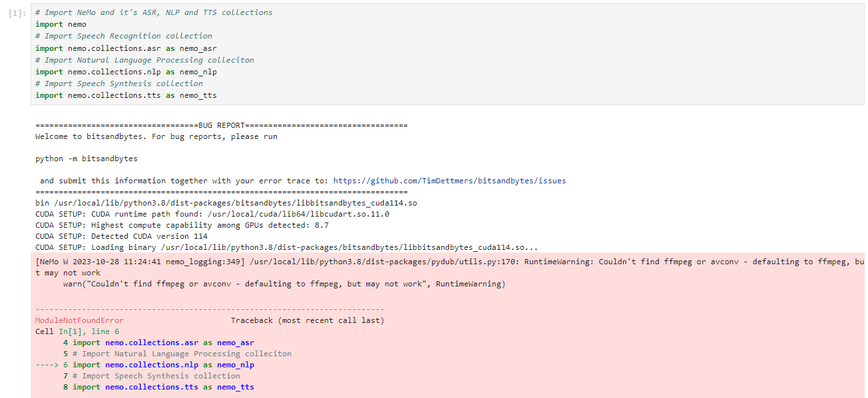
Task: Click 'CUDA runtime path found' output line
Action: point(212,214)
